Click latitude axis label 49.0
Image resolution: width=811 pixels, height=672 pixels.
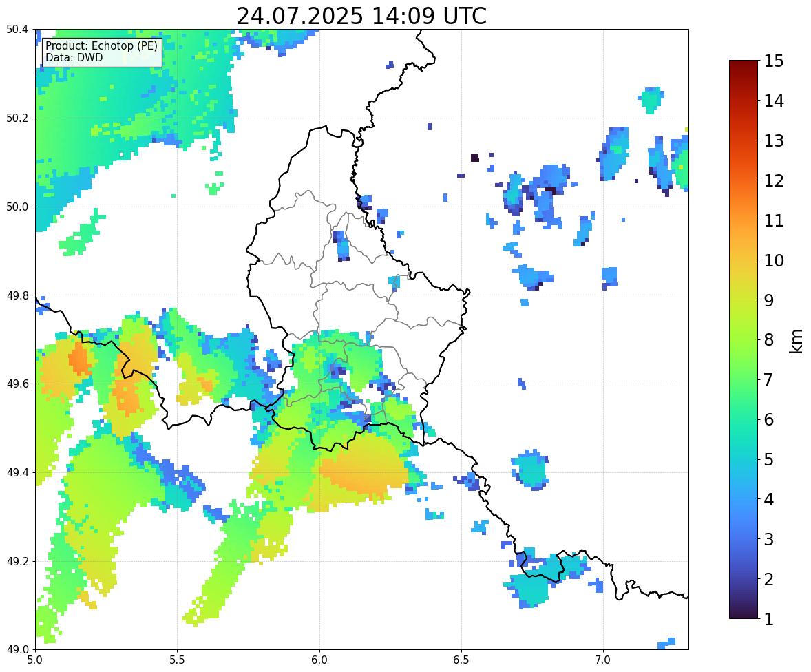[17, 650]
